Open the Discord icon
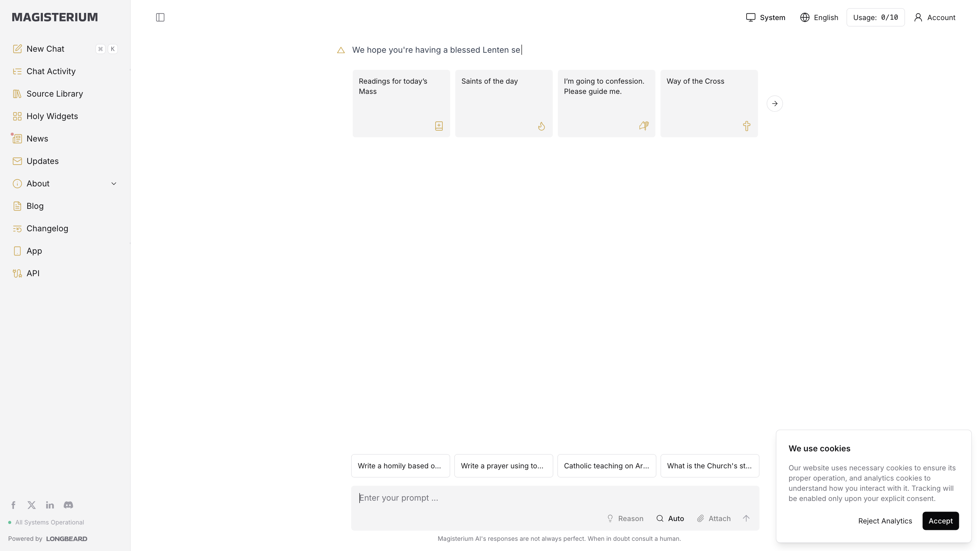Screen dimensions: 980x551 point(68,505)
